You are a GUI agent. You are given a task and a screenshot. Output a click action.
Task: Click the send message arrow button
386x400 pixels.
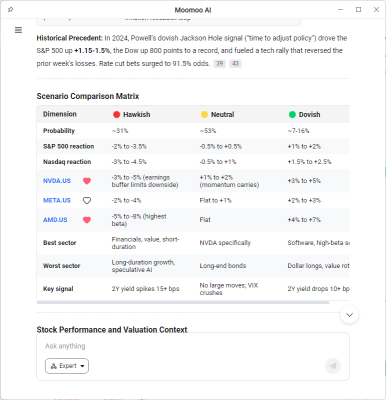(x=333, y=366)
